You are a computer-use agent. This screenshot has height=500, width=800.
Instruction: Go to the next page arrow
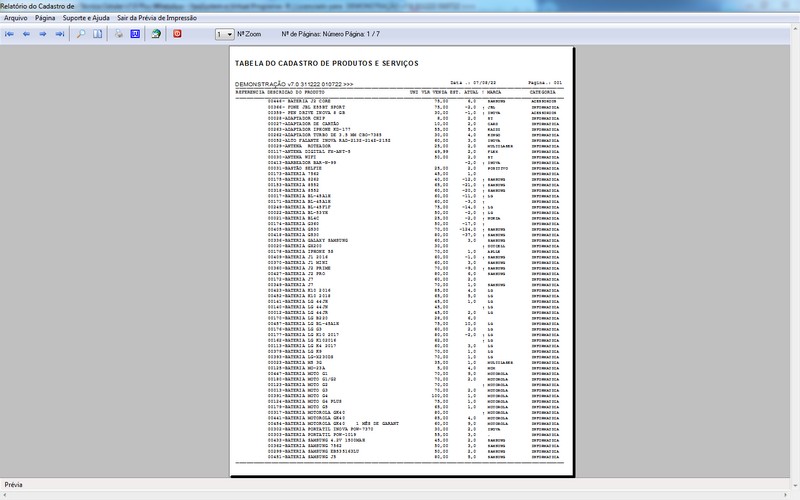pos(43,34)
